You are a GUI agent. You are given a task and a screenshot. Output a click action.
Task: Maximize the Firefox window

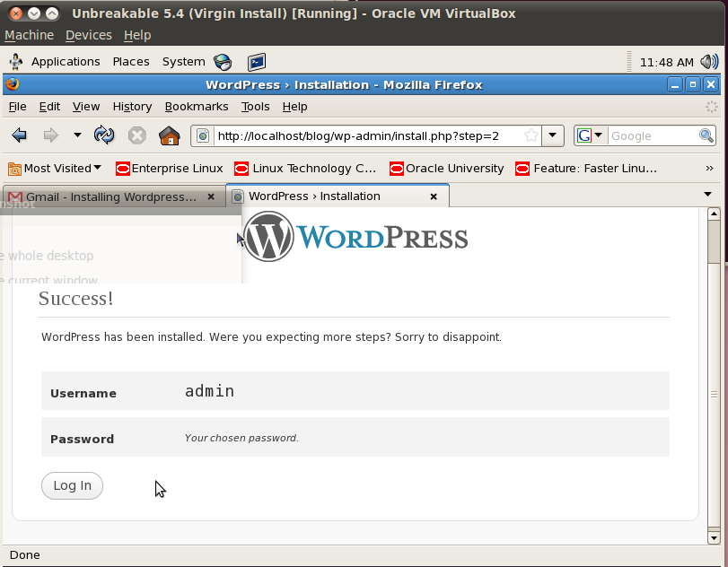[x=693, y=85]
